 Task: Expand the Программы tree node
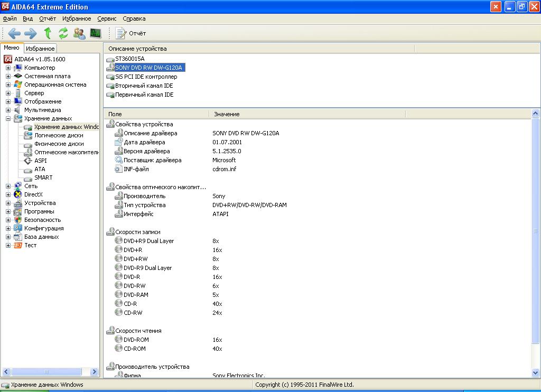pyautogui.click(x=8, y=211)
